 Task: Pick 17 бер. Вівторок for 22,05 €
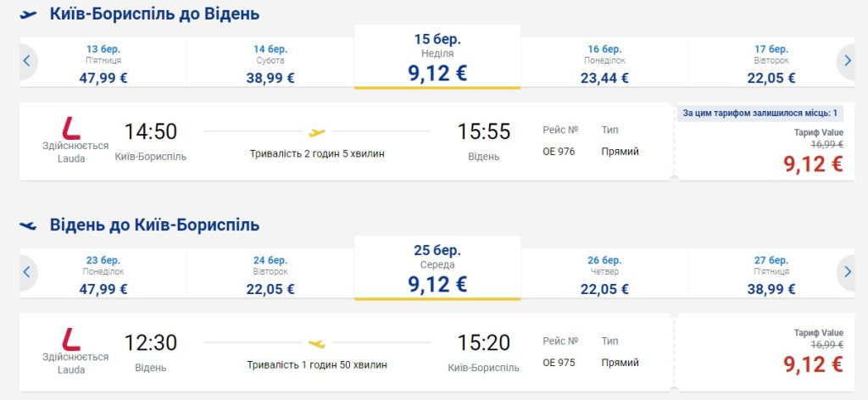coord(771,64)
